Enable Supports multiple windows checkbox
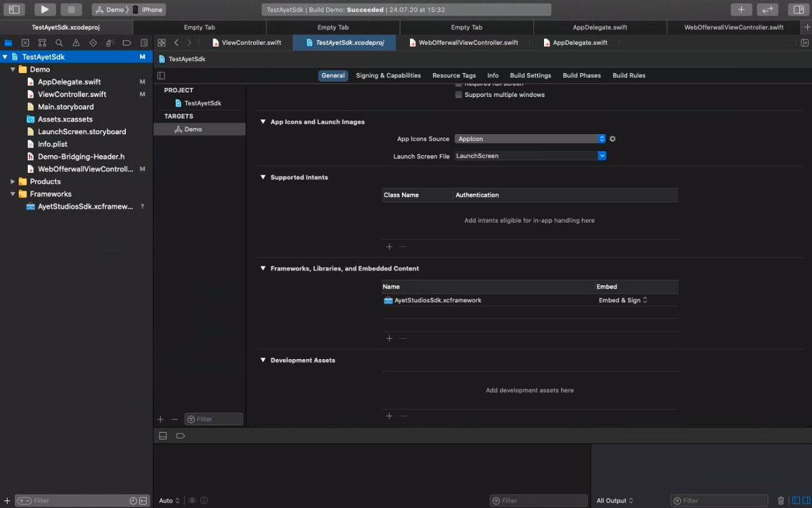This screenshot has height=508, width=812. click(459, 95)
